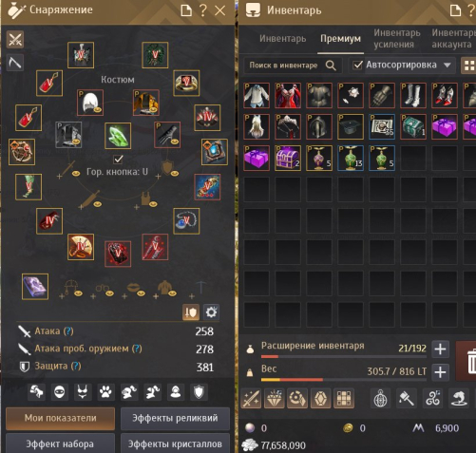Image resolution: width=476 pixels, height=453 pixels.
Task: Toggle the sword-shield display button near gear
Action: pyautogui.click(x=191, y=312)
